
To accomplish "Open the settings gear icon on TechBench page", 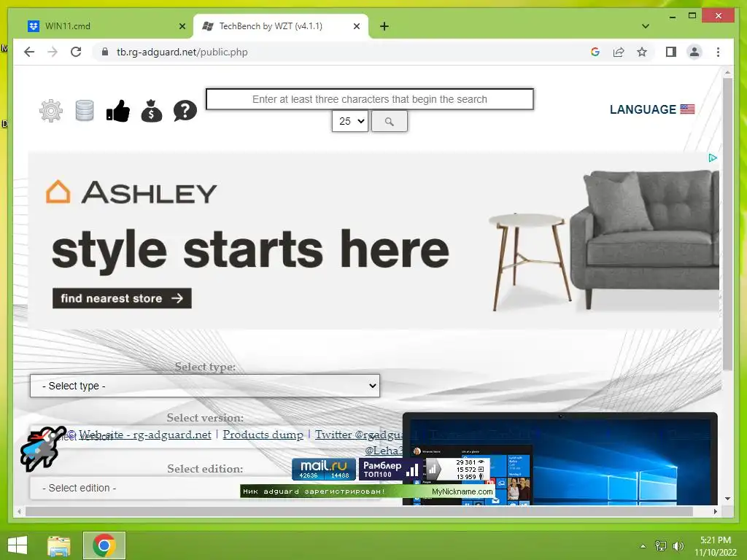I will tap(51, 111).
